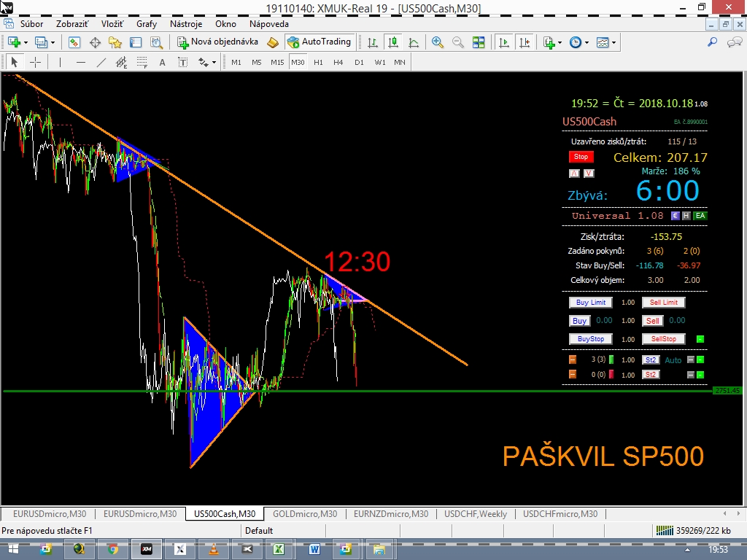
Task: Zoom in on the chart
Action: point(437,42)
